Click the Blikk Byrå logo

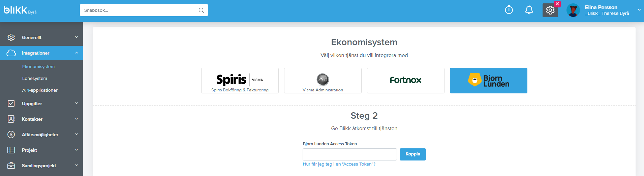(20, 10)
